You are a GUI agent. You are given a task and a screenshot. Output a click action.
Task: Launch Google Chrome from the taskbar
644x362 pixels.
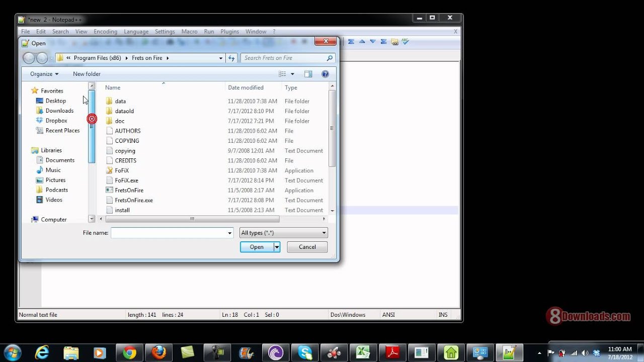(x=129, y=353)
